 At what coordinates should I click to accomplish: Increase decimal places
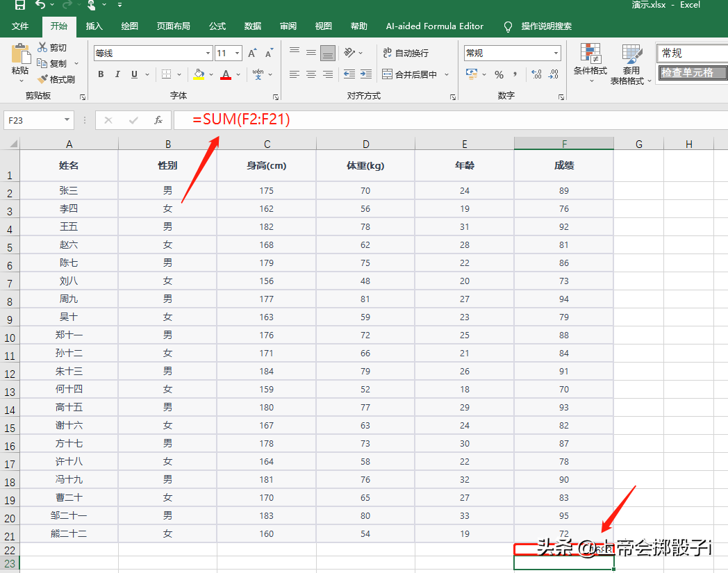pos(536,74)
